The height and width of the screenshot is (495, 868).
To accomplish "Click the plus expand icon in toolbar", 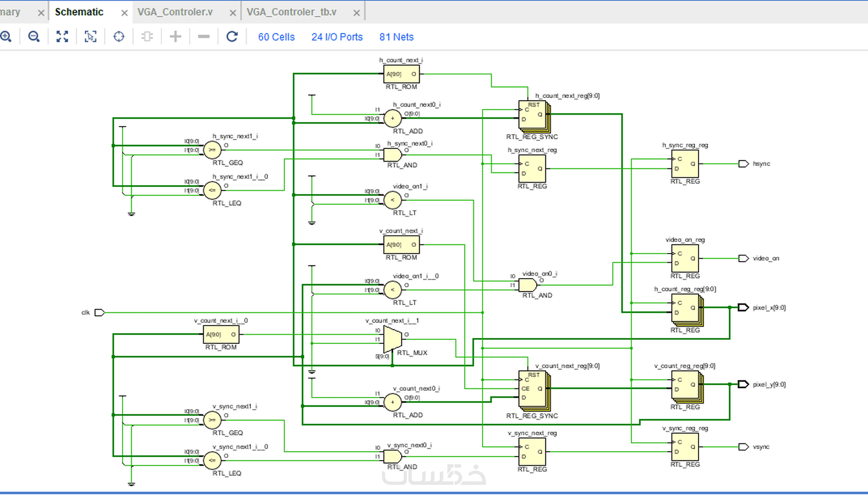I will click(x=175, y=37).
